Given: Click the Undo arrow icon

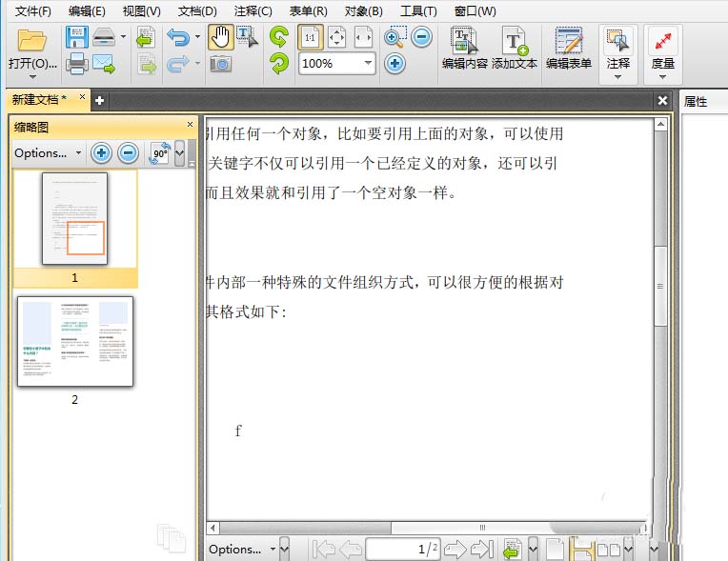Looking at the screenshot, I should pyautogui.click(x=177, y=37).
